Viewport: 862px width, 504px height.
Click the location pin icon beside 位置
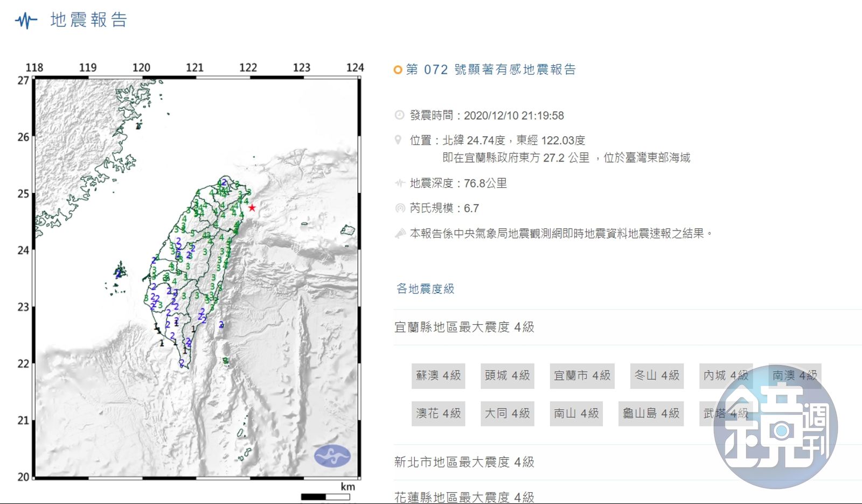click(x=398, y=140)
